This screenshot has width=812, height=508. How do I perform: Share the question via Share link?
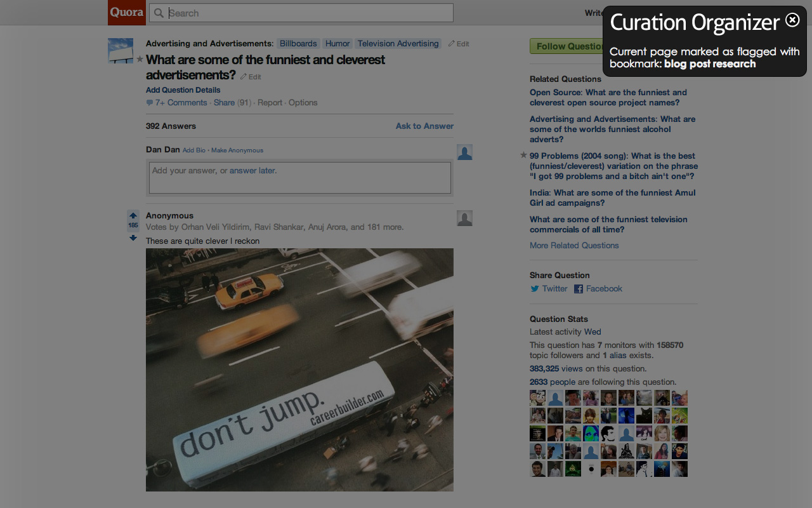(x=224, y=102)
